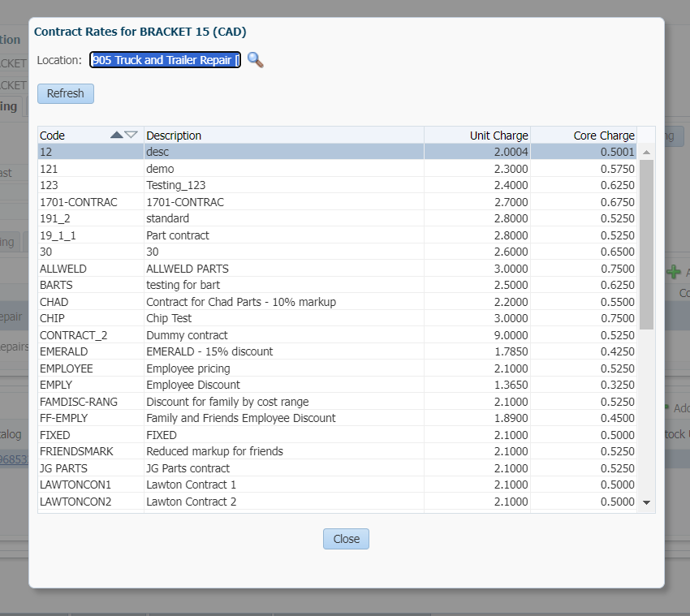Click the Location input field
The image size is (690, 616).
pos(166,60)
